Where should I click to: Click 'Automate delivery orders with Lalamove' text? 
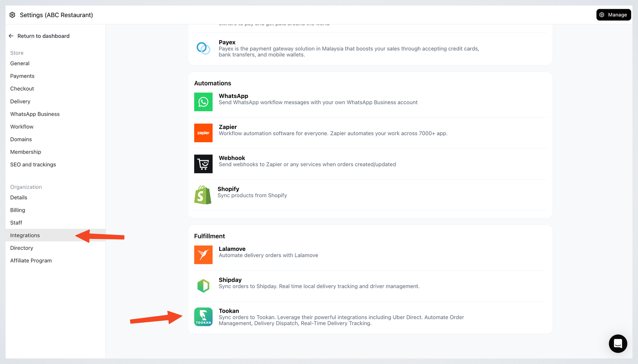pyautogui.click(x=268, y=255)
